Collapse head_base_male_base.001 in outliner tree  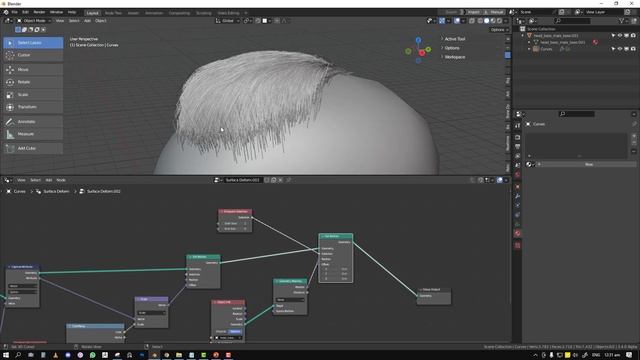point(523,36)
